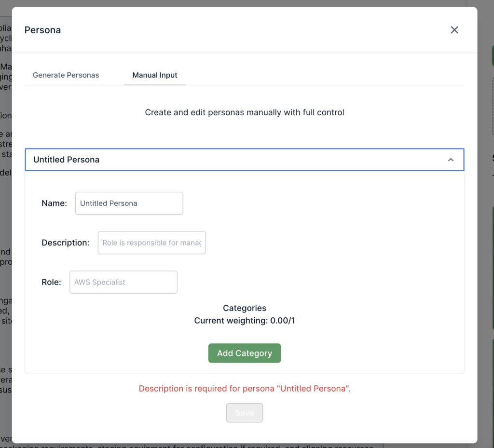Image resolution: width=494 pixels, height=448 pixels.
Task: Close the Persona dialog with X icon
Action: 454,30
